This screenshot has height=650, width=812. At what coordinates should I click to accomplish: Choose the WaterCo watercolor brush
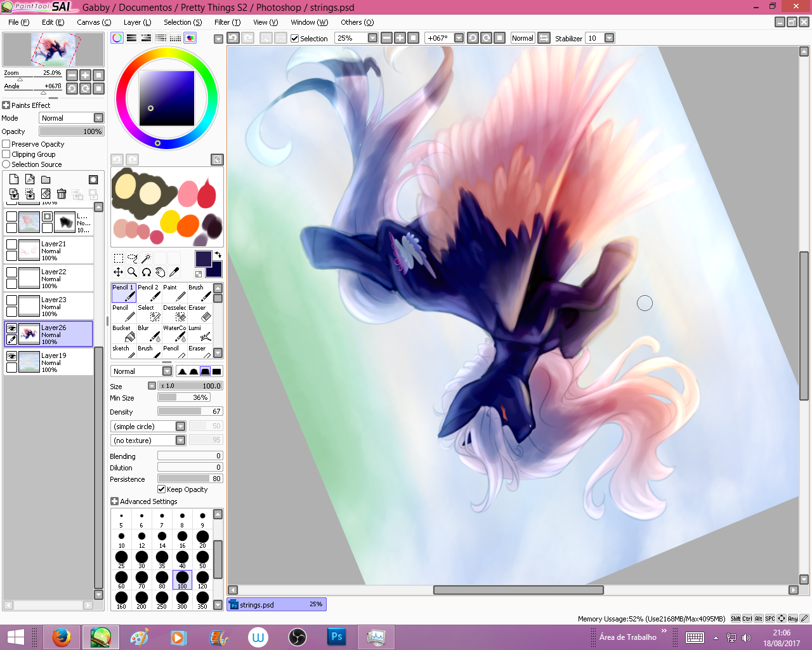click(174, 333)
